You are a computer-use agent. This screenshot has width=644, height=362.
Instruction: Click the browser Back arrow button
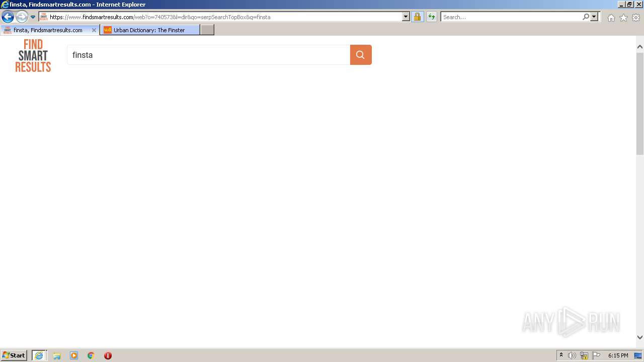8,17
